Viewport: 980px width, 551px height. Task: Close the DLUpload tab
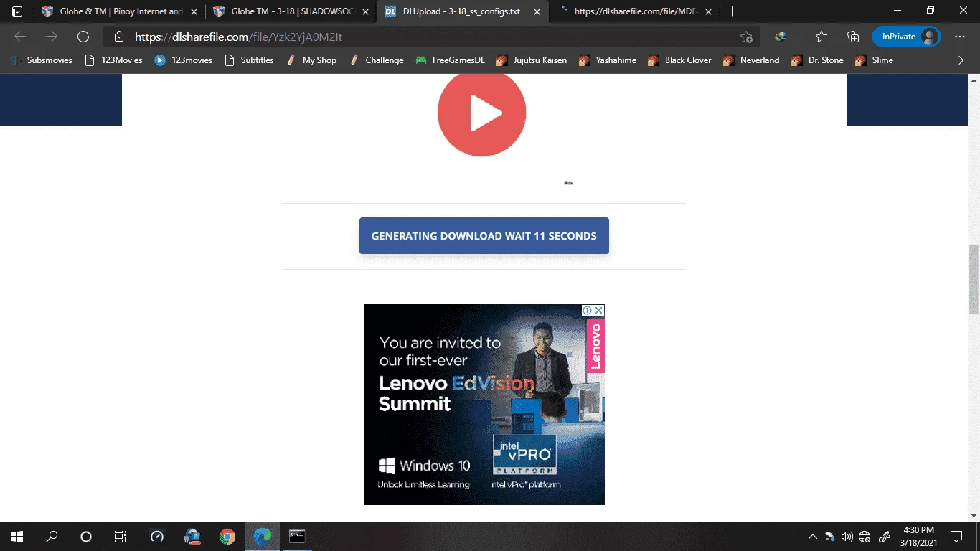(537, 11)
